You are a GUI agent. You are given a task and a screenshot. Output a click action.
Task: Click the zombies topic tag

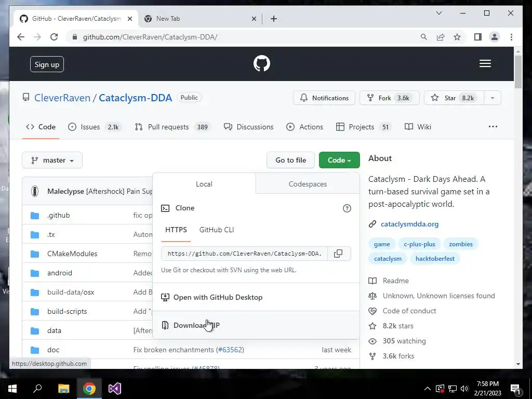pos(460,244)
